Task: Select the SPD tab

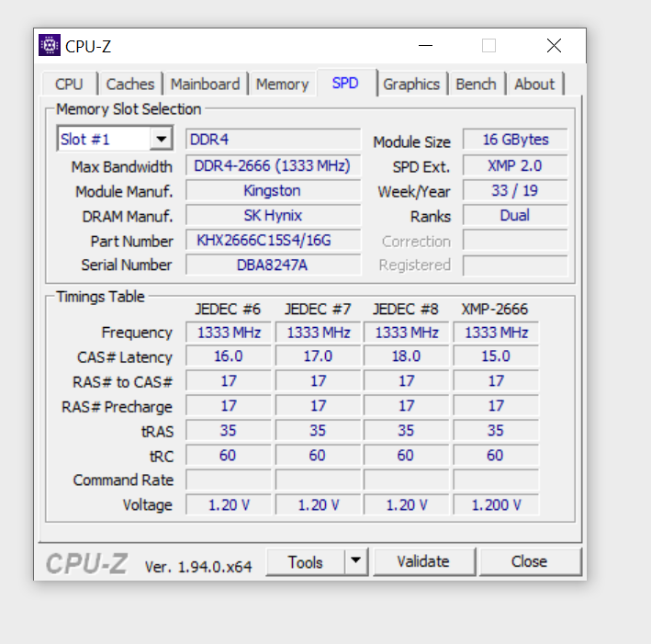Action: pyautogui.click(x=345, y=83)
